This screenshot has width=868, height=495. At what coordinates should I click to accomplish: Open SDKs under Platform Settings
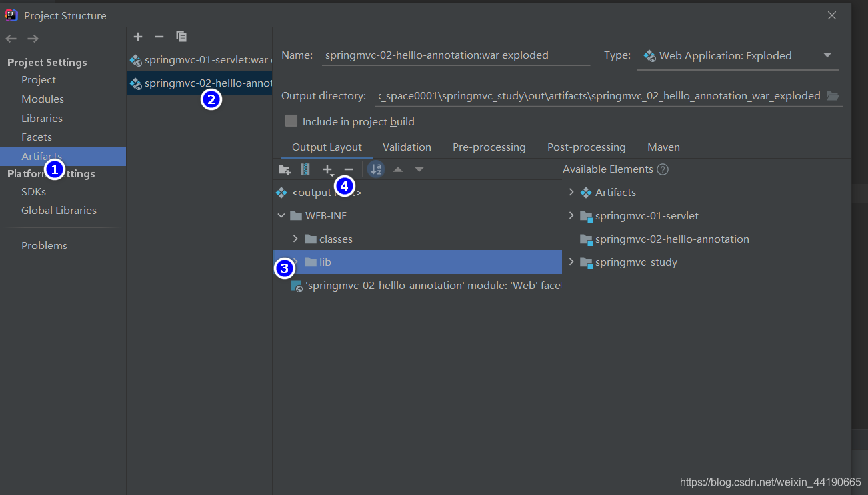pyautogui.click(x=33, y=192)
